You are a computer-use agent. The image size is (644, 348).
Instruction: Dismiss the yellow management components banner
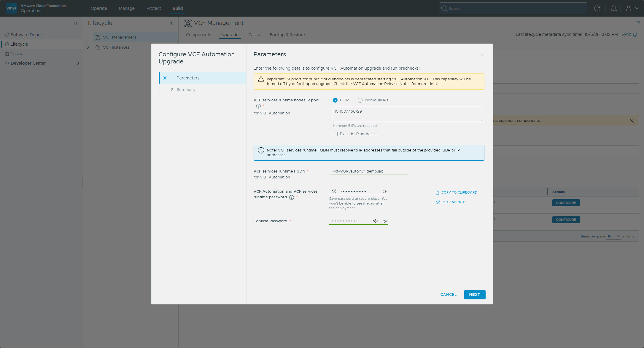[632, 121]
